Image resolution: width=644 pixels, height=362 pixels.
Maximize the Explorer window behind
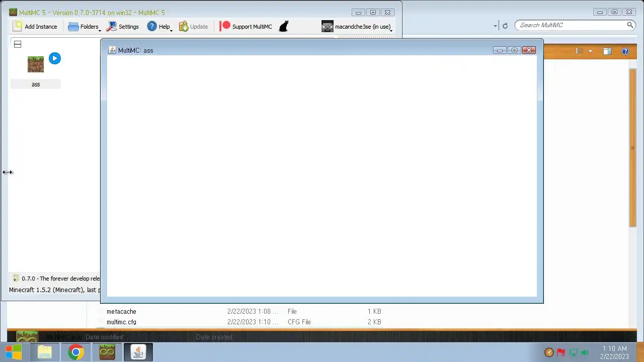[614, 12]
